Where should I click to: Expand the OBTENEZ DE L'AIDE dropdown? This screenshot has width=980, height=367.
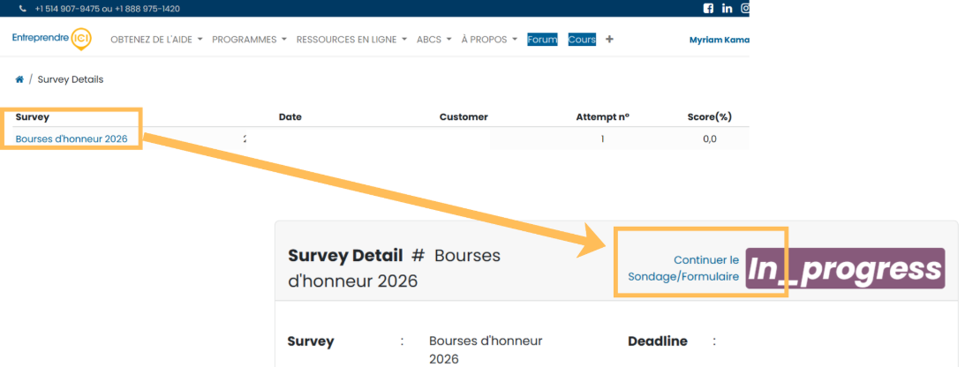[156, 40]
